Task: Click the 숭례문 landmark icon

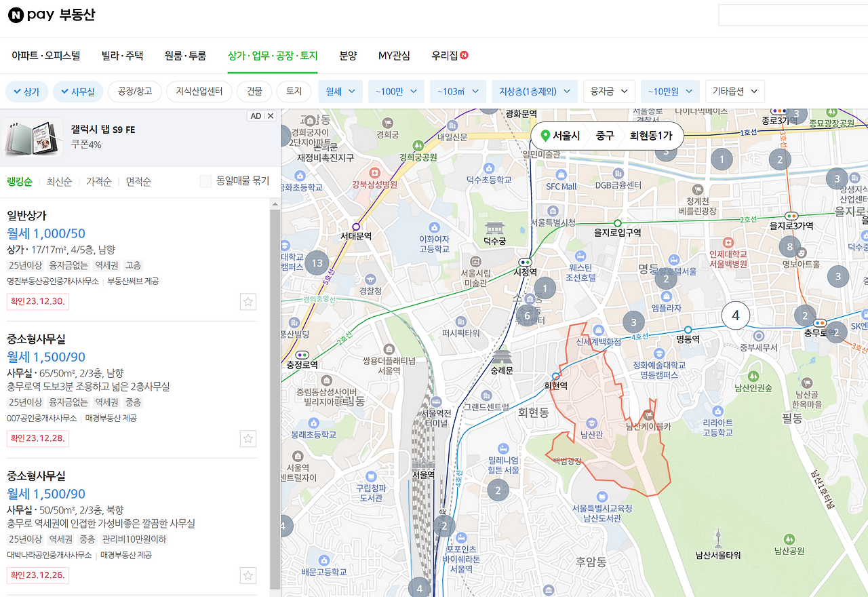Action: pyautogui.click(x=502, y=357)
